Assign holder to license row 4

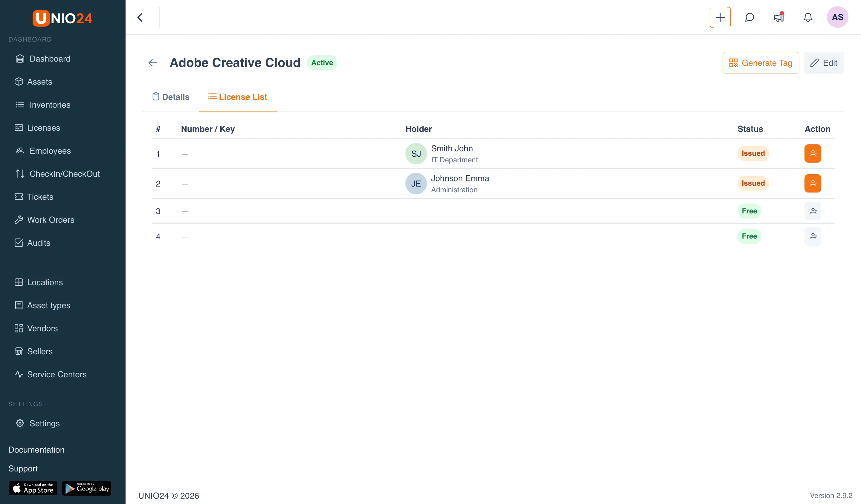pyautogui.click(x=813, y=236)
